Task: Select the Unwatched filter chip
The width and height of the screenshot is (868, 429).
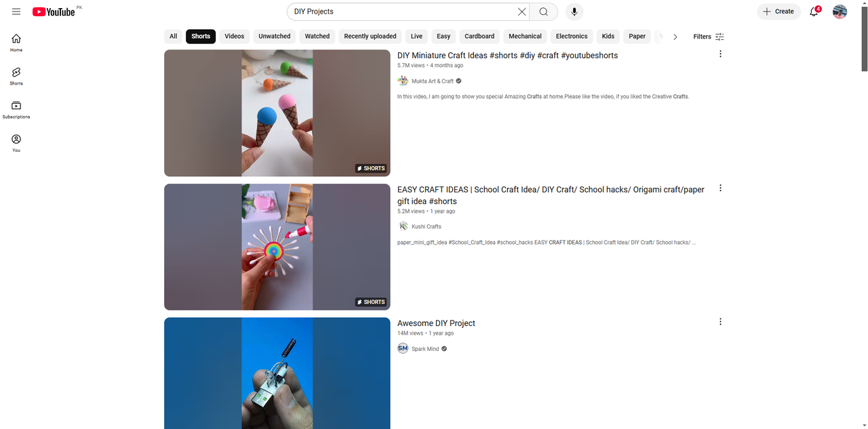Action: tap(275, 37)
